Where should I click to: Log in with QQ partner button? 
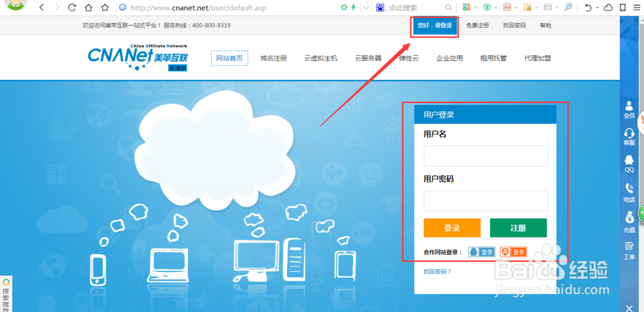(x=482, y=252)
